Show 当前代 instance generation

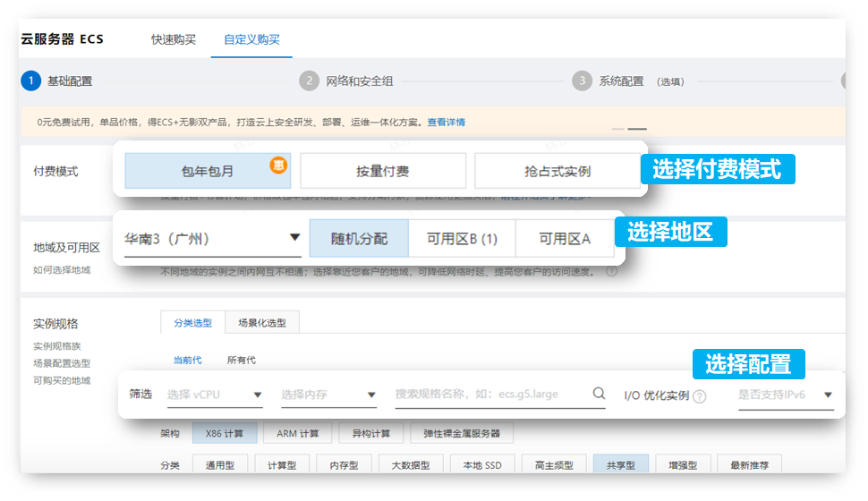pyautogui.click(x=187, y=361)
